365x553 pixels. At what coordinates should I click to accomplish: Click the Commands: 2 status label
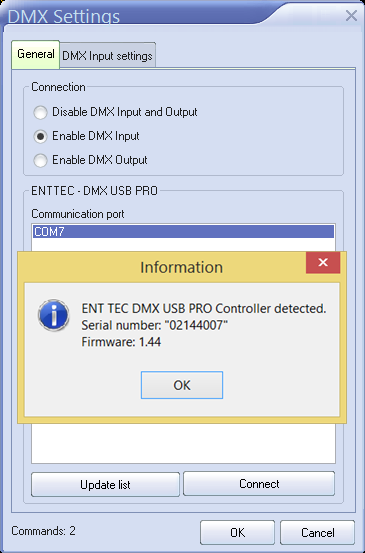click(43, 531)
